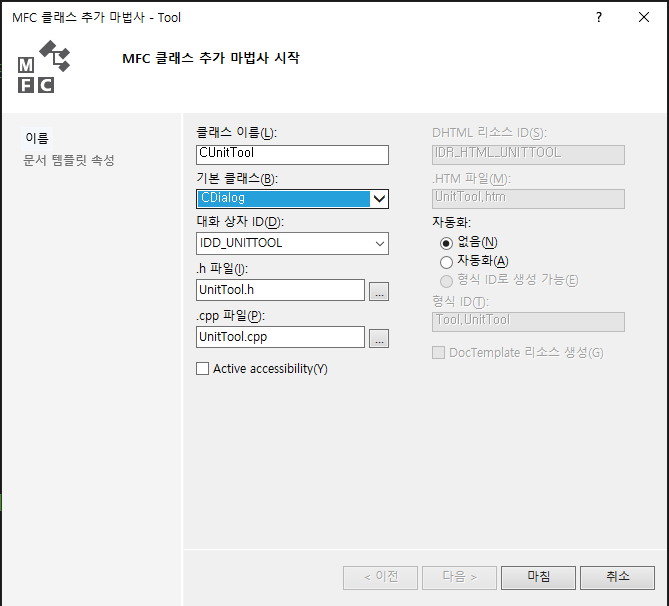The image size is (669, 606).
Task: Click the DHTML resource ID field IDR_HTML_UNITTOOL
Action: click(528, 154)
